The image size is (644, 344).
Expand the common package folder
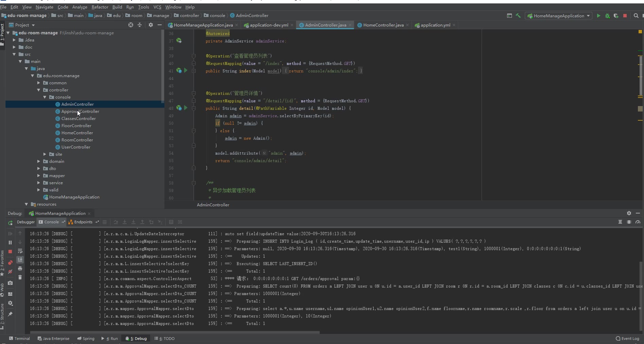click(x=39, y=83)
